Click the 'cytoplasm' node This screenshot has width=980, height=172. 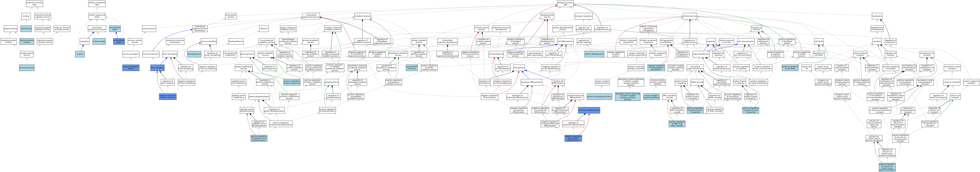tap(85, 41)
